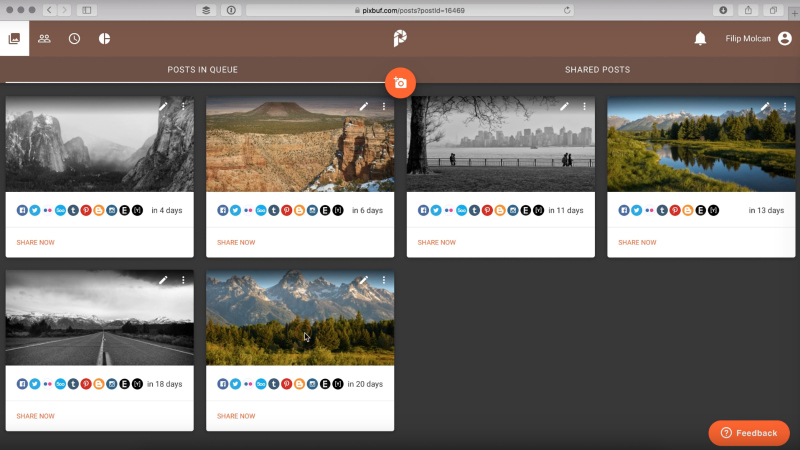Image resolution: width=800 pixels, height=450 pixels.
Task: Open three-dot menu on black-and-white mountain post
Action: click(183, 106)
